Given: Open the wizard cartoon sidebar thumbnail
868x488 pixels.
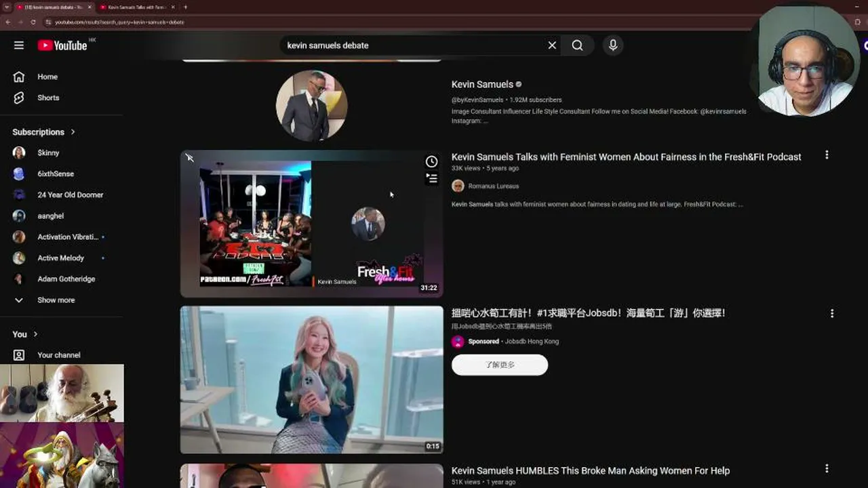Looking at the screenshot, I should (x=62, y=455).
